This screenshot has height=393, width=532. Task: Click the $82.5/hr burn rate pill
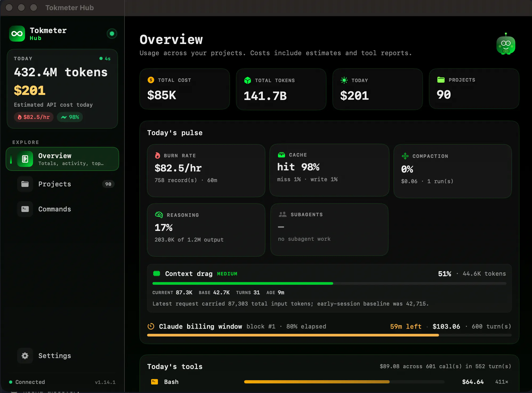(x=34, y=117)
